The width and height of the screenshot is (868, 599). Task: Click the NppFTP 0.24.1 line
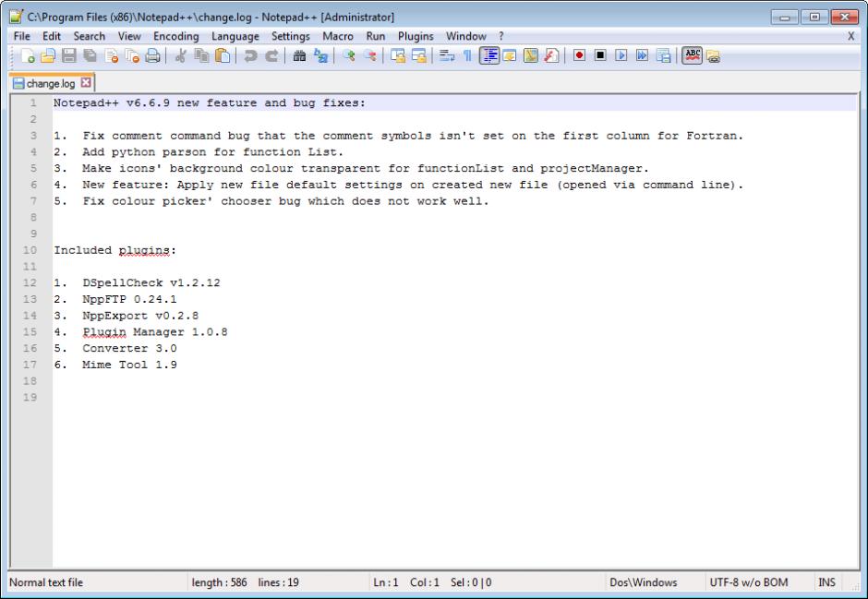(x=115, y=299)
